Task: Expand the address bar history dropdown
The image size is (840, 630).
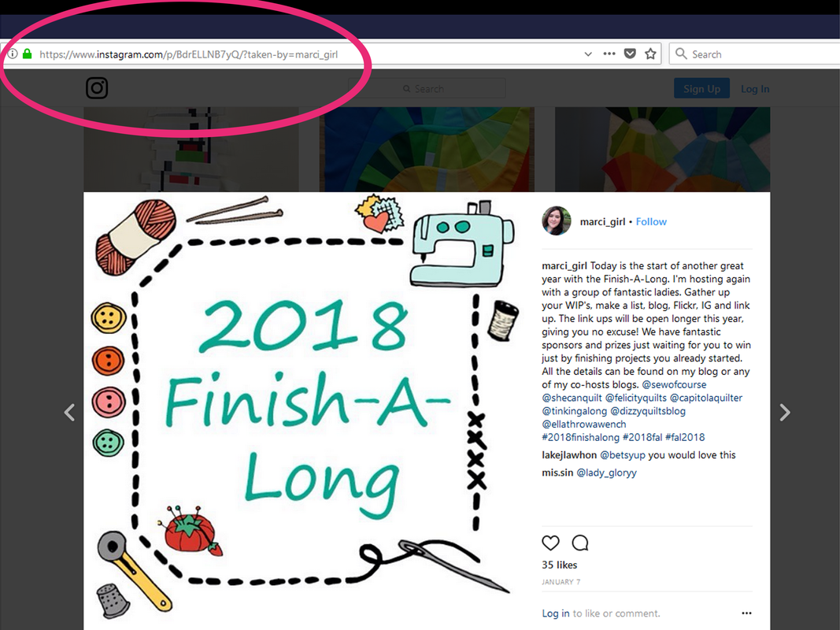Action: coord(587,54)
